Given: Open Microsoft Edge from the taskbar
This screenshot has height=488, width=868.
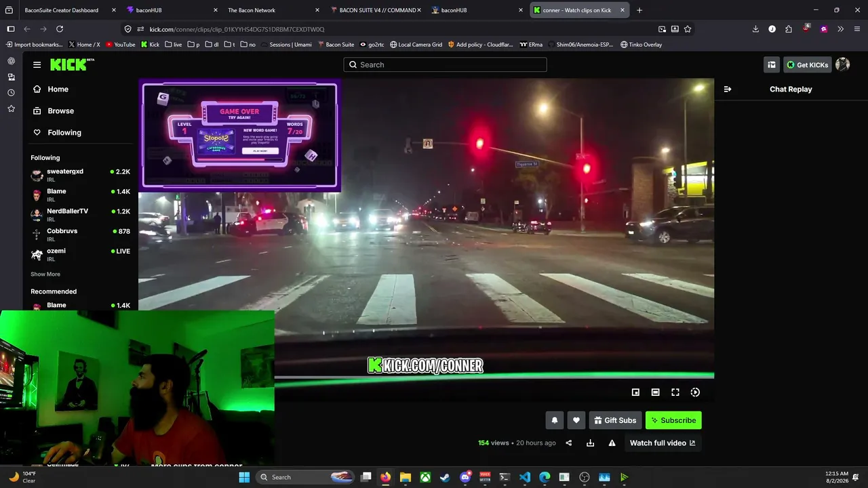Looking at the screenshot, I should (545, 477).
